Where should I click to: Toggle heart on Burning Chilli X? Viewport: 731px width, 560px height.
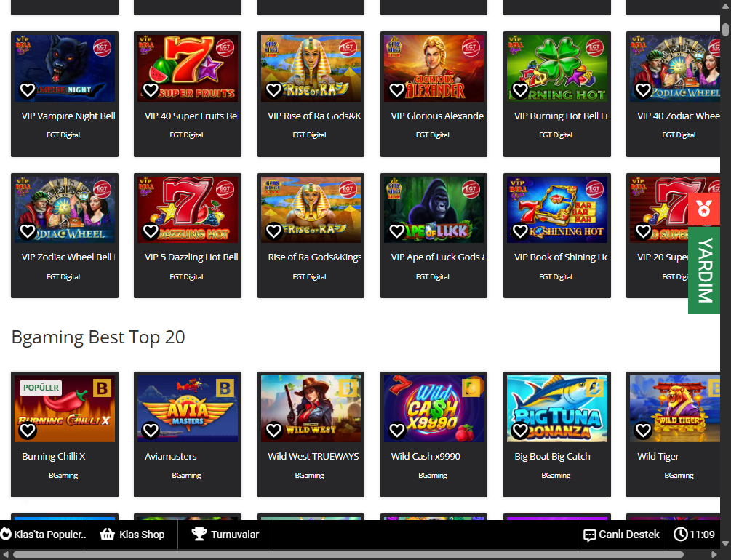(x=28, y=431)
